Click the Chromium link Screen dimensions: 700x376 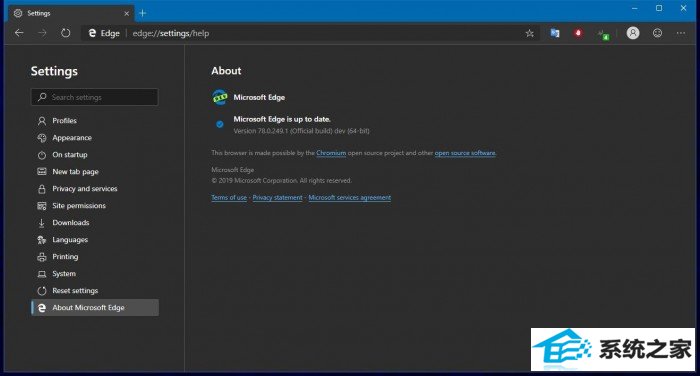[331, 153]
